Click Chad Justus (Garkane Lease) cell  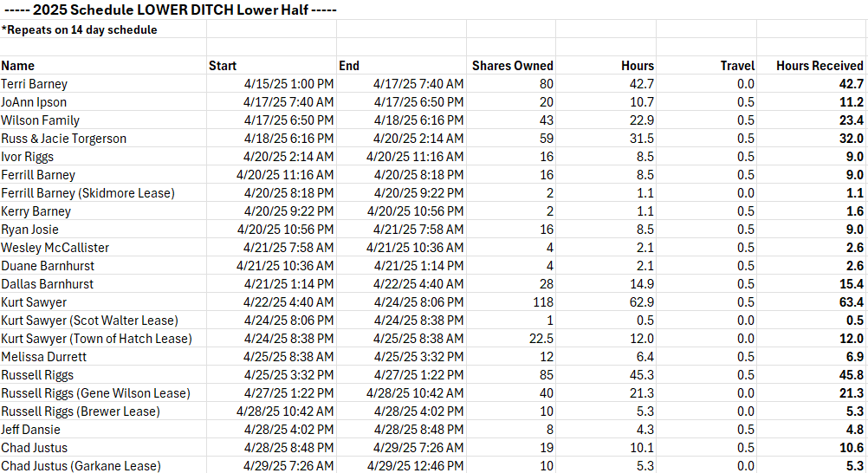click(103, 465)
